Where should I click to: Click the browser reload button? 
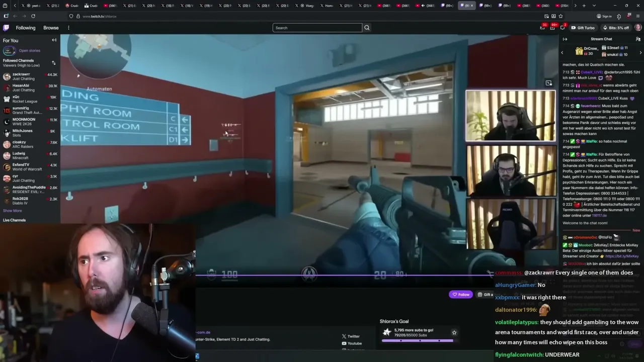[x=33, y=16]
